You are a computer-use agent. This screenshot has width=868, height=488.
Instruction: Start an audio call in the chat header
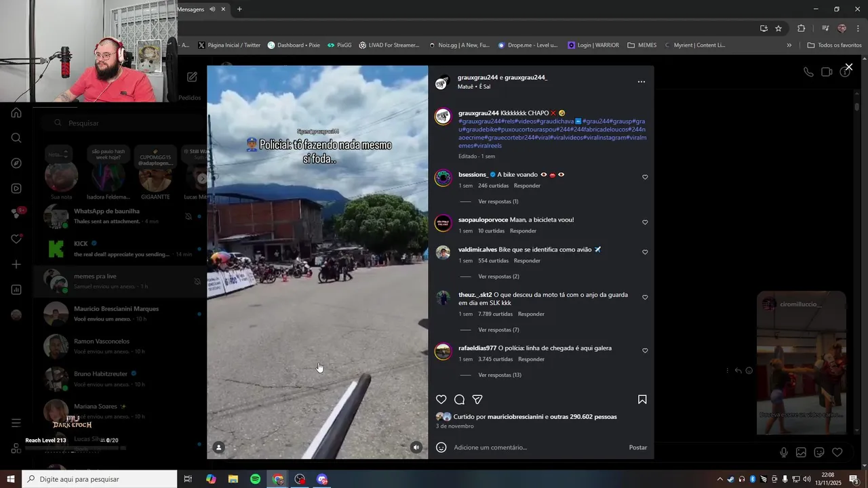pos(808,72)
